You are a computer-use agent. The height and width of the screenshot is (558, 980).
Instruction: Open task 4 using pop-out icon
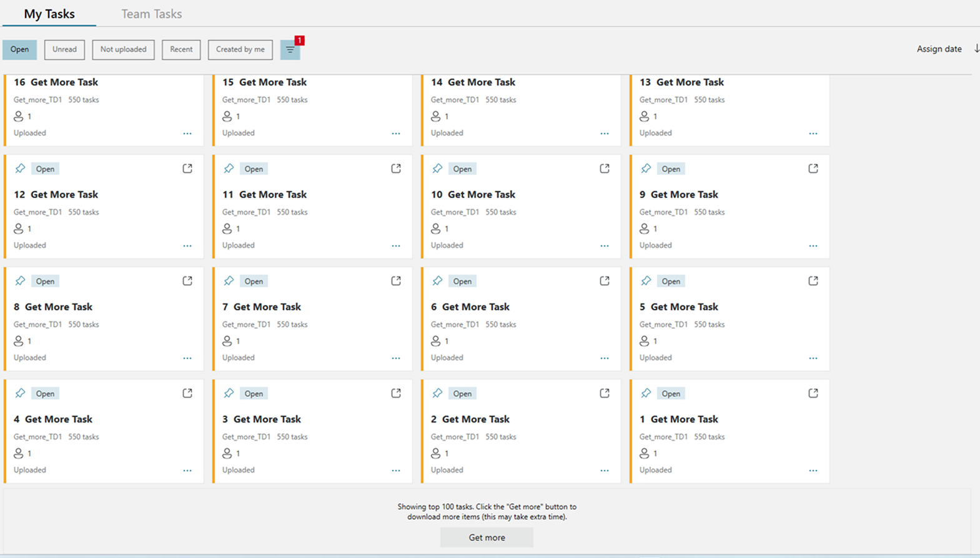[187, 393]
